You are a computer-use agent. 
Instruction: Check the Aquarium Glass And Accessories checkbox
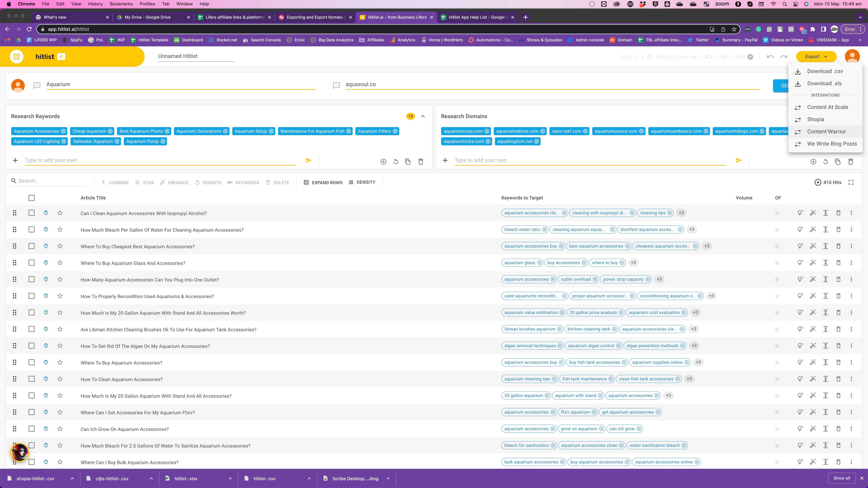[31, 263]
